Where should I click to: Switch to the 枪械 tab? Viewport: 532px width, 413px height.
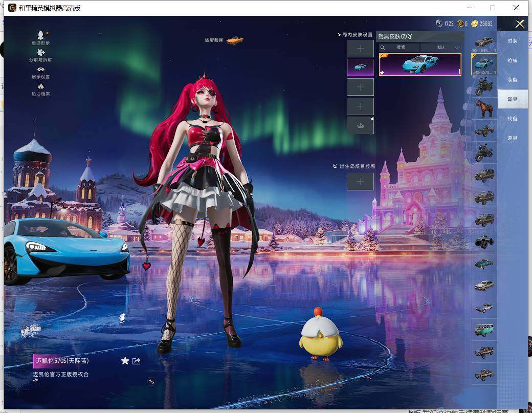tap(513, 60)
